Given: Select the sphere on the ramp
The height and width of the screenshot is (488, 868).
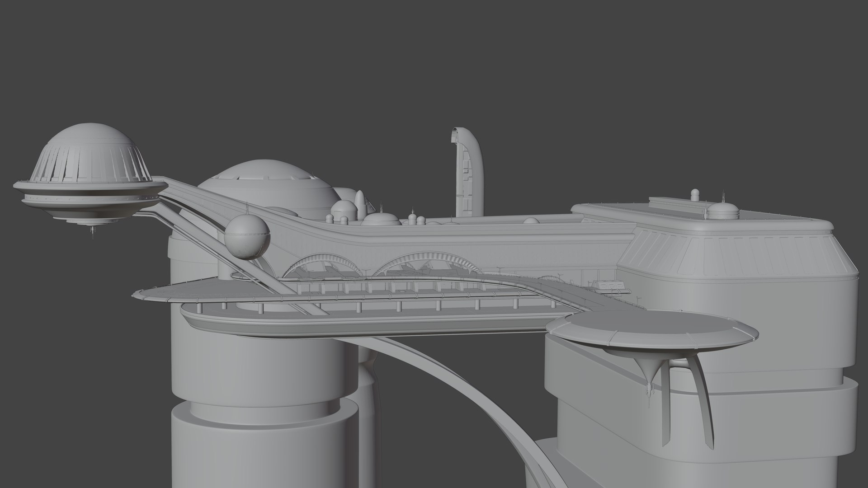Looking at the screenshot, I should pyautogui.click(x=247, y=238).
